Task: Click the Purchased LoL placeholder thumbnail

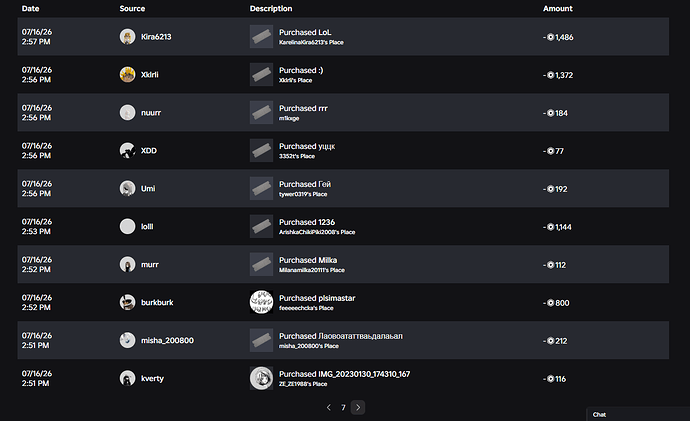Action: pos(261,37)
